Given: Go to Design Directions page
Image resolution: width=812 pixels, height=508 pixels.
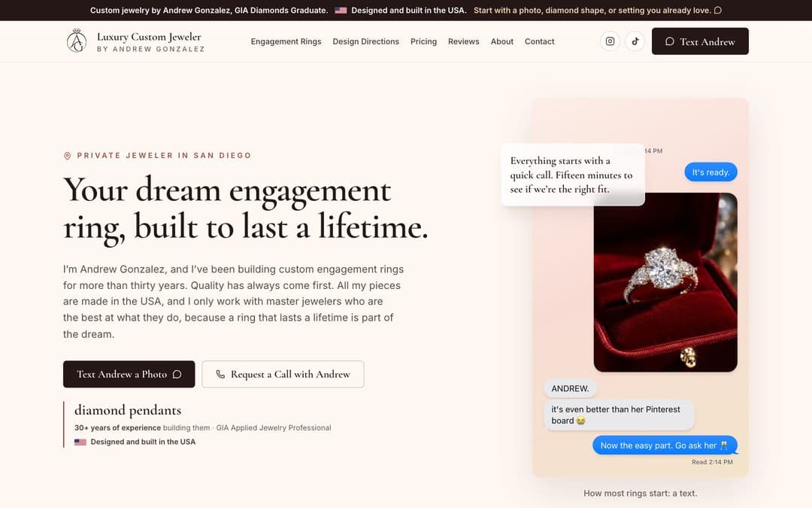Looking at the screenshot, I should point(365,41).
